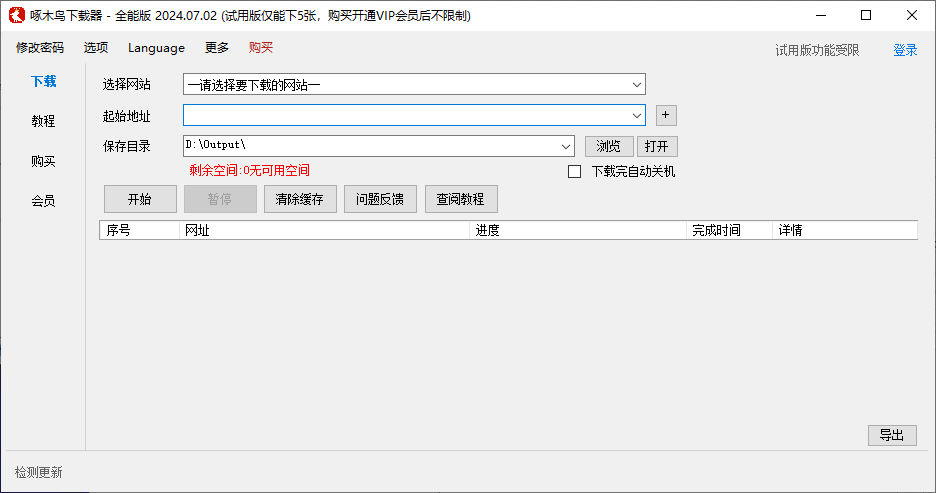Switch to the 下载 sidebar tab
This screenshot has height=493, width=936.
[44, 81]
